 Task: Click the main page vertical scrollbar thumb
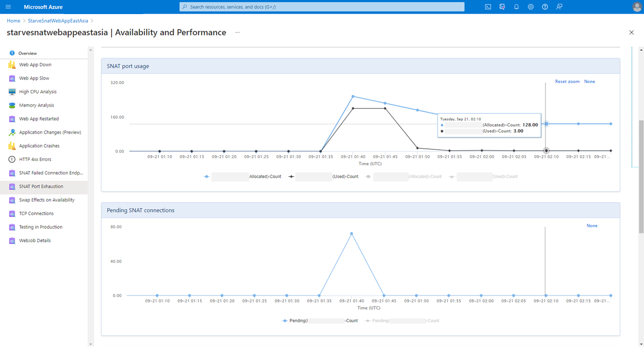point(641,176)
